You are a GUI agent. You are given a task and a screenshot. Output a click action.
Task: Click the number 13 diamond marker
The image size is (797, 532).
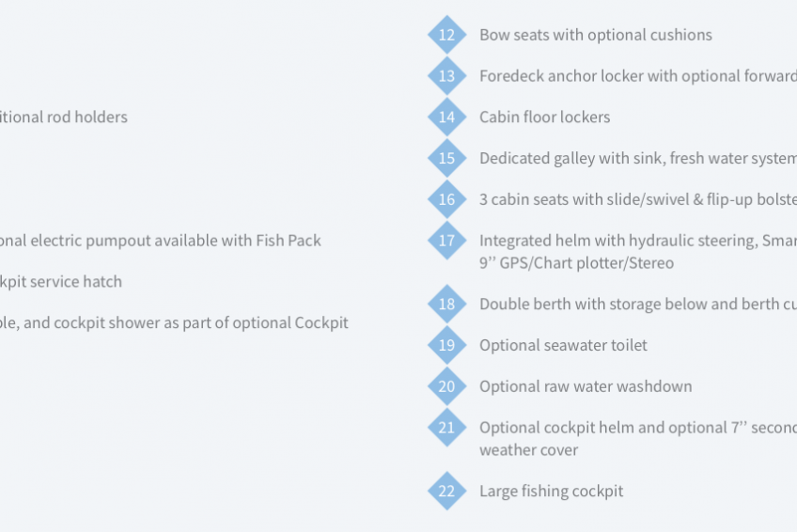(x=446, y=76)
